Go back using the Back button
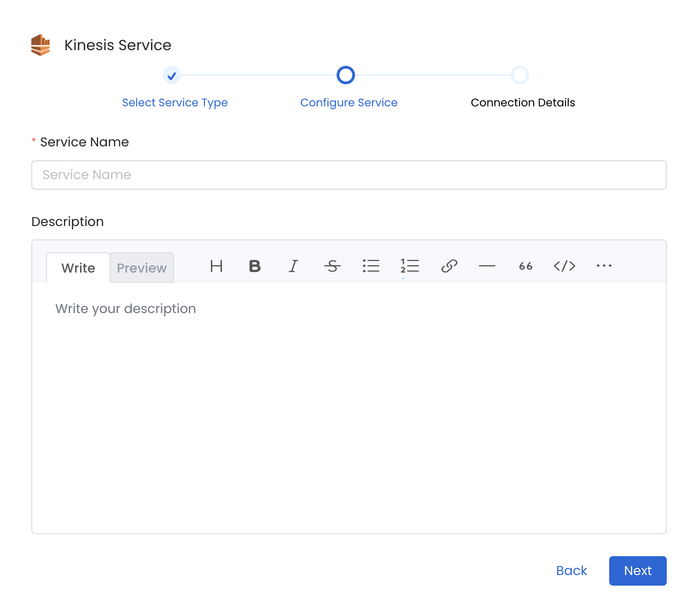This screenshot has width=699, height=616. pyautogui.click(x=571, y=571)
